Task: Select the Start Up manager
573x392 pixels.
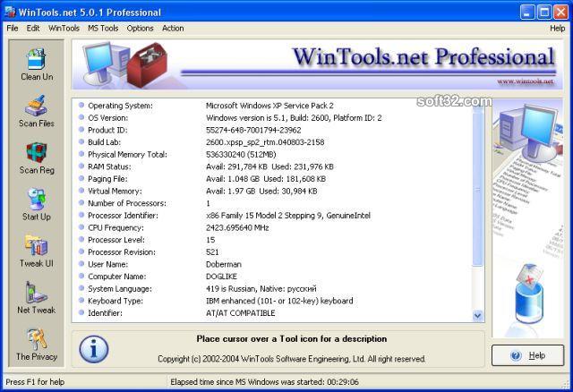Action: coord(37,205)
